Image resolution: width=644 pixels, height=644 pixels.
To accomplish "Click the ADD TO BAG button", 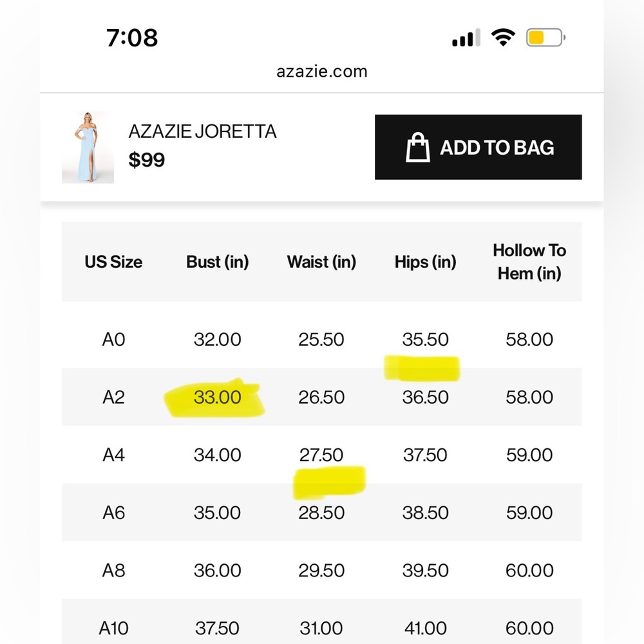I will click(478, 147).
